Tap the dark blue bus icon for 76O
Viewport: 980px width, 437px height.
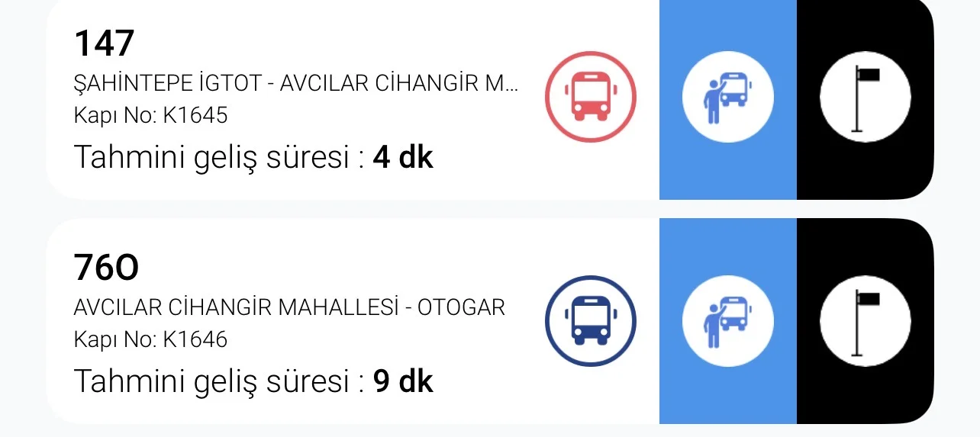click(x=591, y=320)
